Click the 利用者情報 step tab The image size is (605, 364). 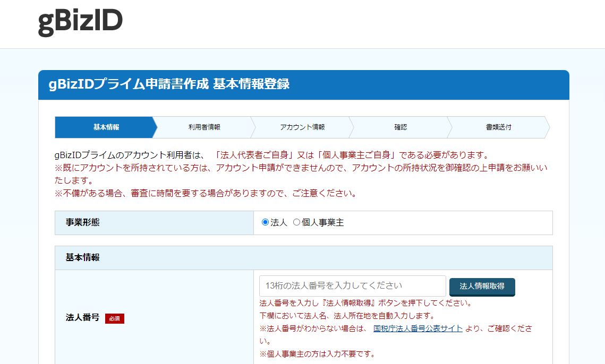click(204, 127)
